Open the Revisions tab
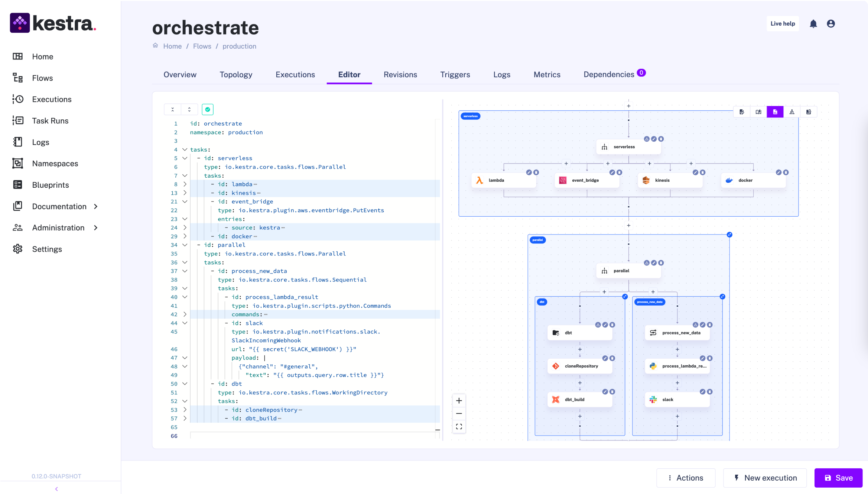 [x=400, y=74]
